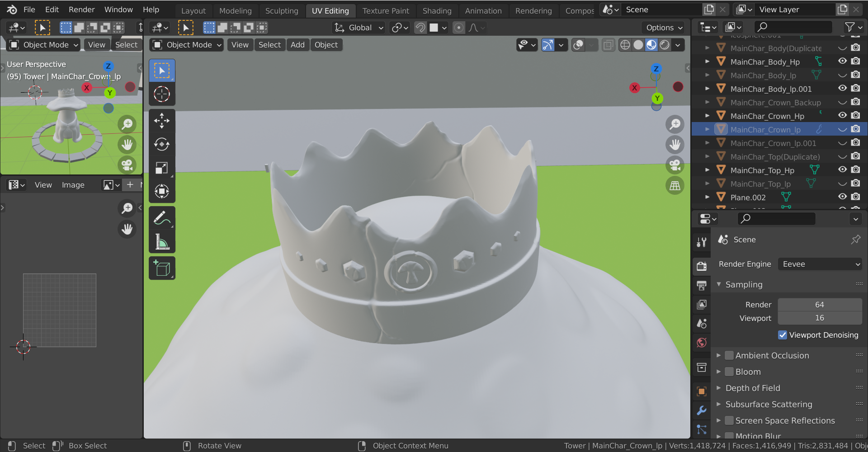This screenshot has width=868, height=452.
Task: Open Render properties tab
Action: pos(702,266)
